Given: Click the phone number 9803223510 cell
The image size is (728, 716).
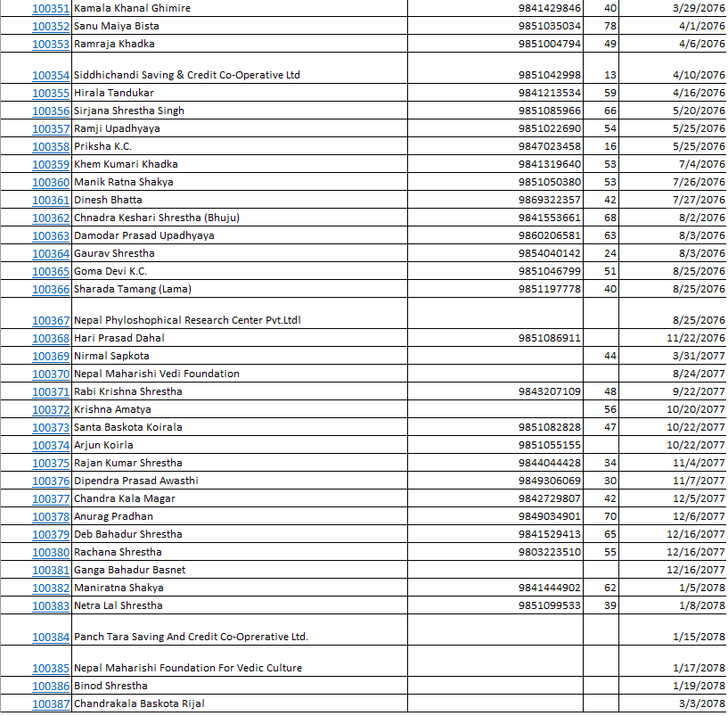Looking at the screenshot, I should (549, 552).
